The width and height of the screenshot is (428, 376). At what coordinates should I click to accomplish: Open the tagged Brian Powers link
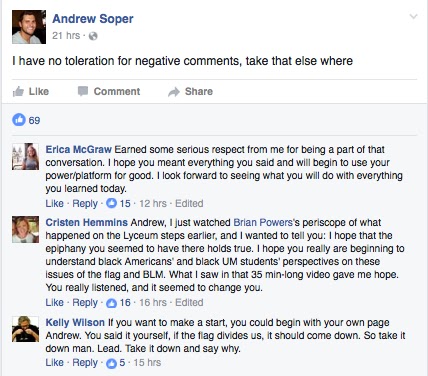[263, 222]
